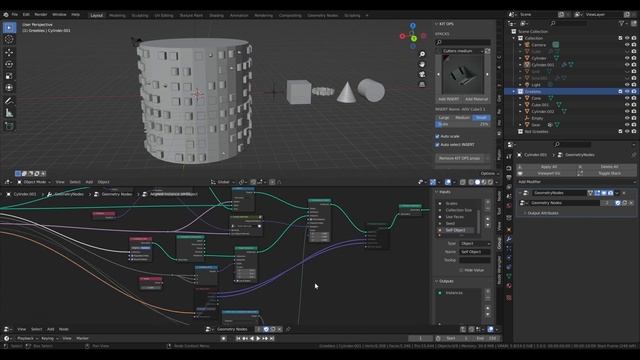Hide the Greebles collection with its eye icon
The width and height of the screenshot is (640, 360).
[627, 91]
